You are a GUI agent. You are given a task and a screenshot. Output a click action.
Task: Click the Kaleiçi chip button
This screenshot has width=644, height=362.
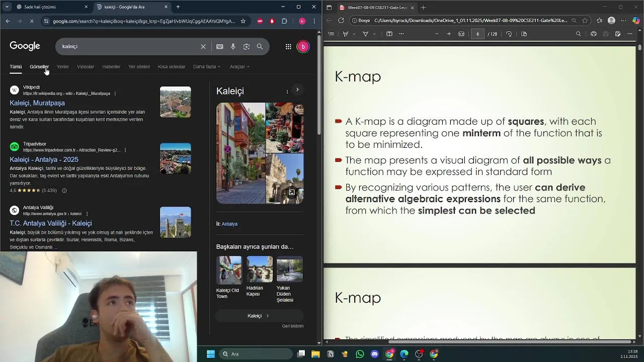[x=259, y=316]
